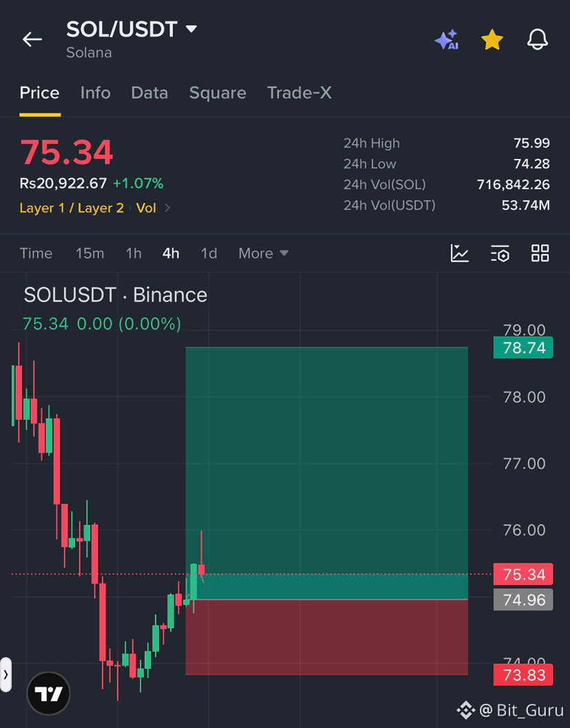Click the green profit zone of position
570x728 pixels.
pyautogui.click(x=326, y=473)
